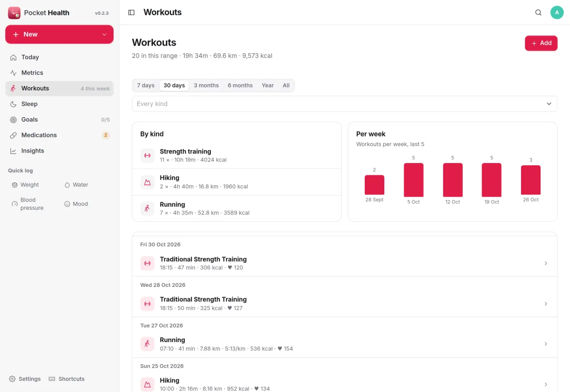570x392 pixels.
Task: Click the plus icon in Add button
Action: [x=534, y=43]
